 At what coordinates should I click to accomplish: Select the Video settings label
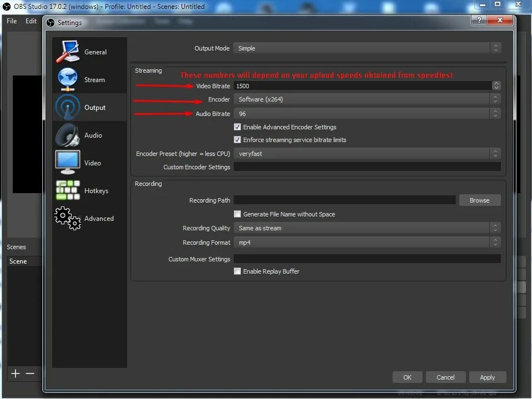tap(92, 163)
